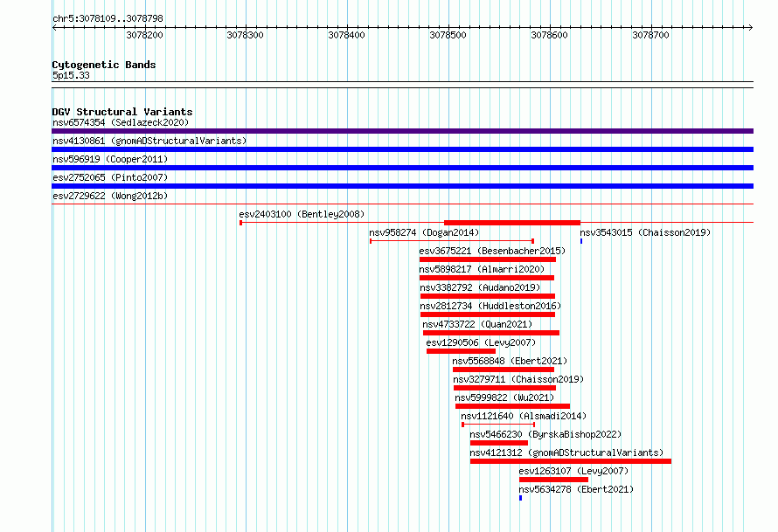778x532 pixels.
Task: Click the esv2403100 (Bentley2008) label
Action: (302, 214)
